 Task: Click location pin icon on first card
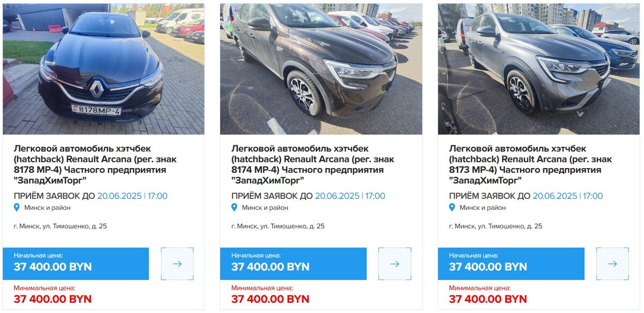pos(17,208)
